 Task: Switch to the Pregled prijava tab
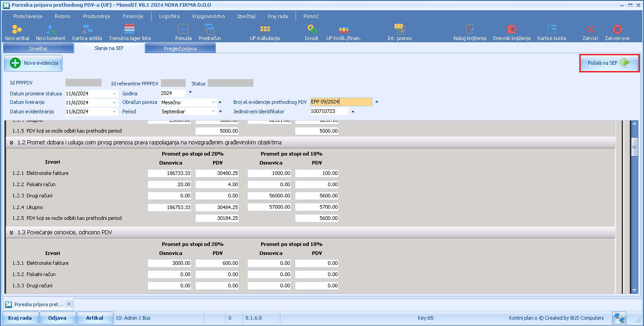click(x=180, y=49)
